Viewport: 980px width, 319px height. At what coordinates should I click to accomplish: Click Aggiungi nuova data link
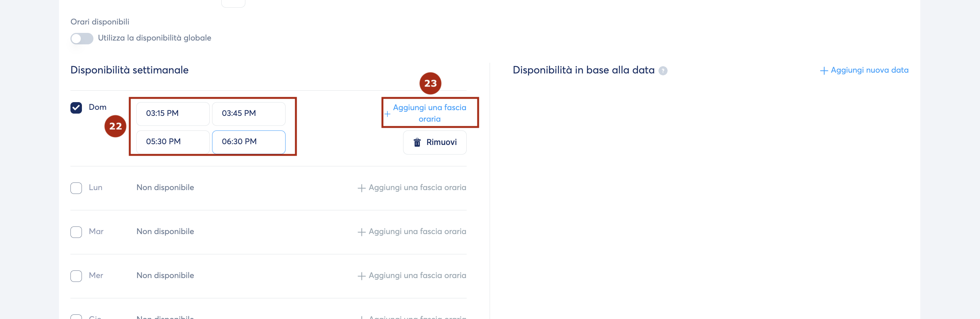[864, 70]
